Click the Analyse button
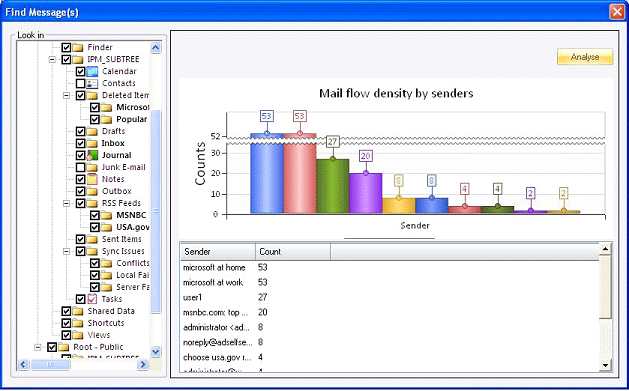 585,57
